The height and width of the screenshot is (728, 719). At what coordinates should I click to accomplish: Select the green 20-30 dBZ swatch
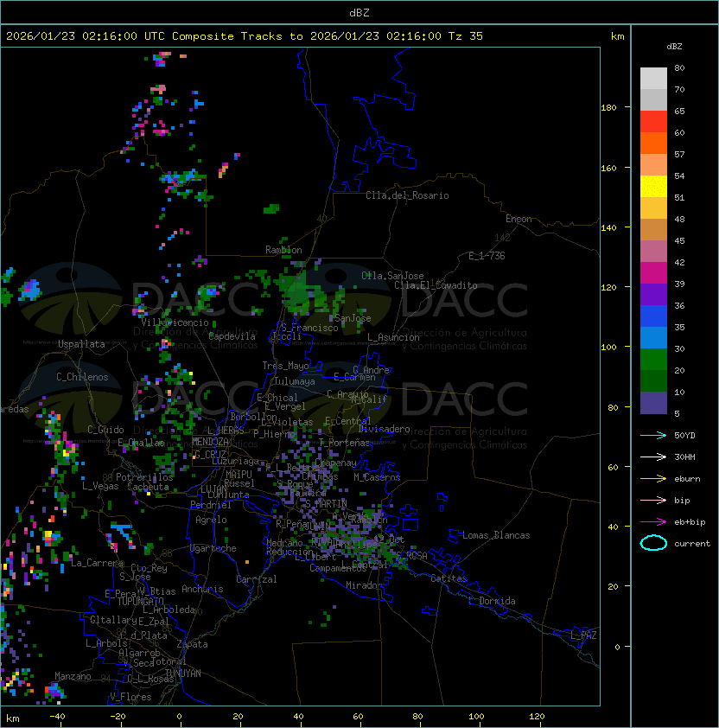click(653, 360)
